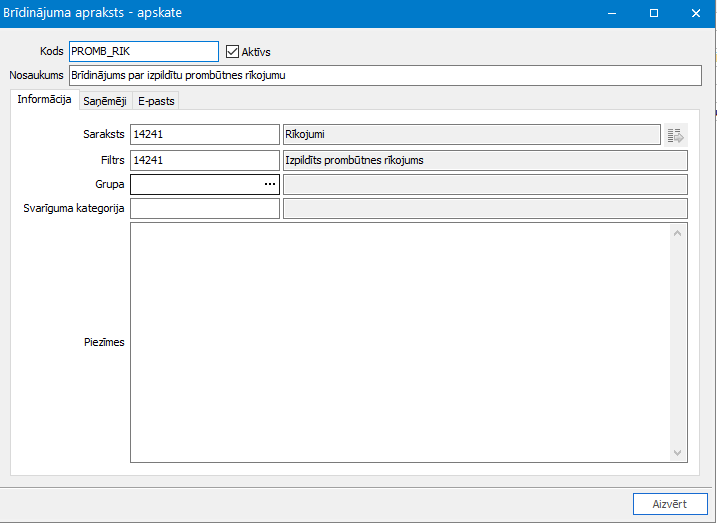Toggle the Aktīvs checkbox

233,52
